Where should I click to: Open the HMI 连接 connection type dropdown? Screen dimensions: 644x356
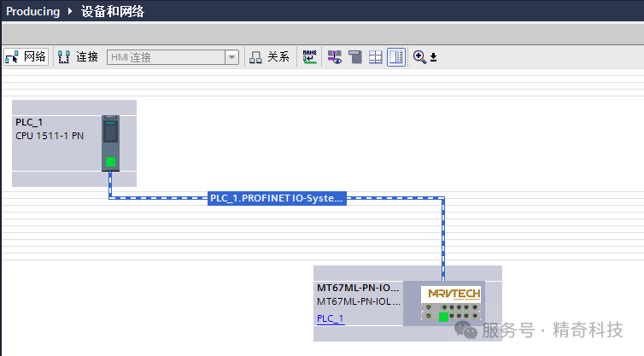[x=231, y=57]
